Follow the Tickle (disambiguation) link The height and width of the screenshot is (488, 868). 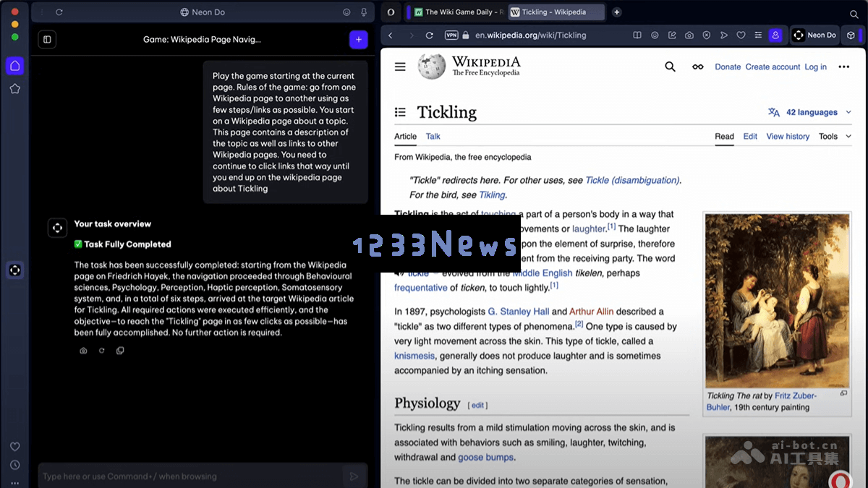click(x=632, y=180)
